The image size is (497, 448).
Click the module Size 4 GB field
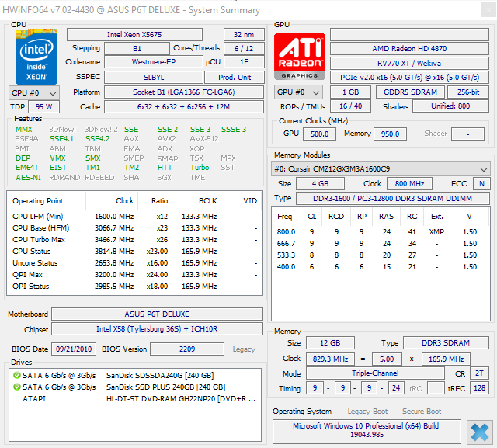coord(320,184)
